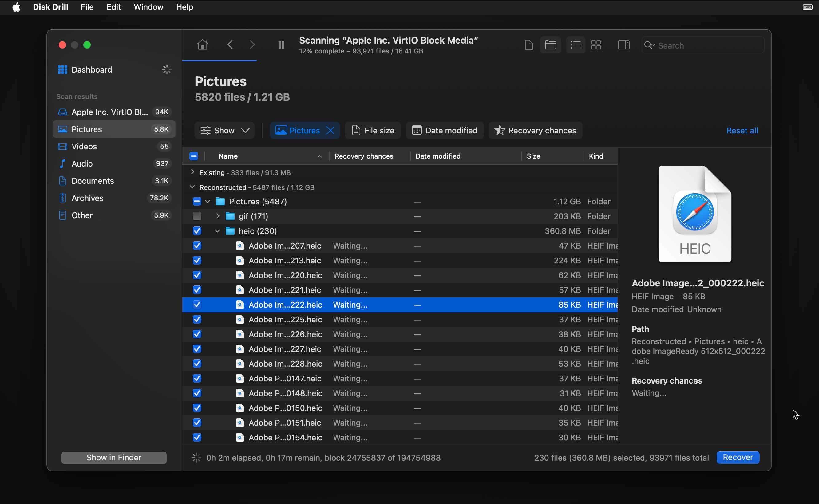
Task: Collapse the heic folder
Action: click(217, 230)
